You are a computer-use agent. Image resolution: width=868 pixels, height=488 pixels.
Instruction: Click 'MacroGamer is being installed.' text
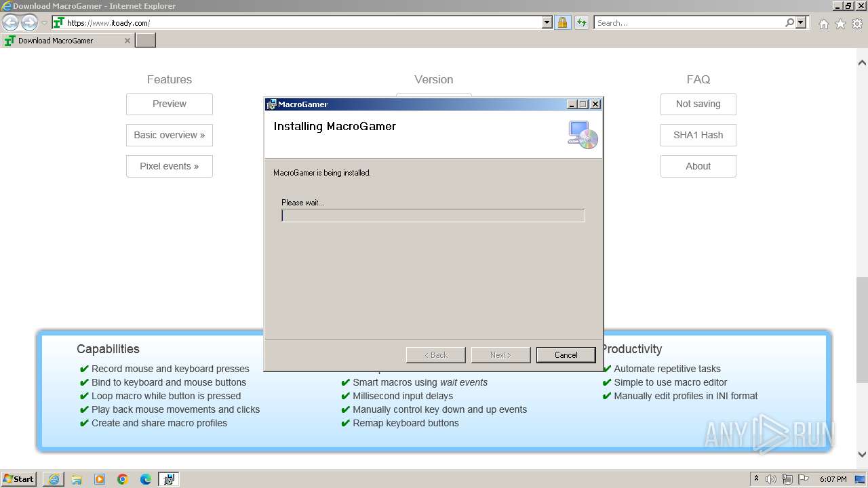[x=322, y=173]
